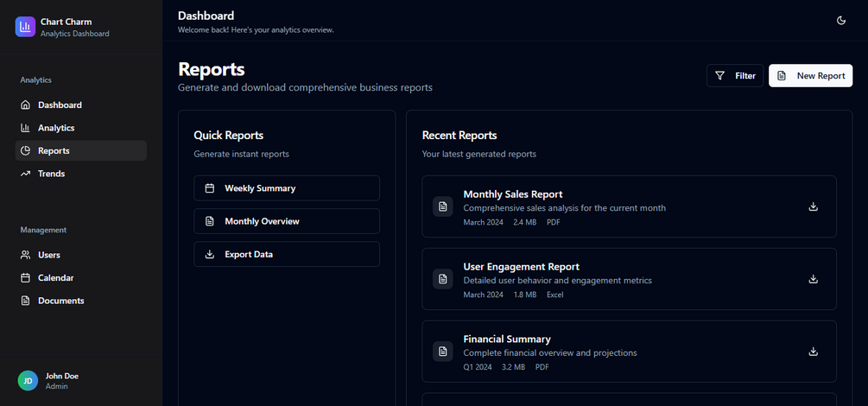Click the Chart Charm logo icon

point(26,27)
